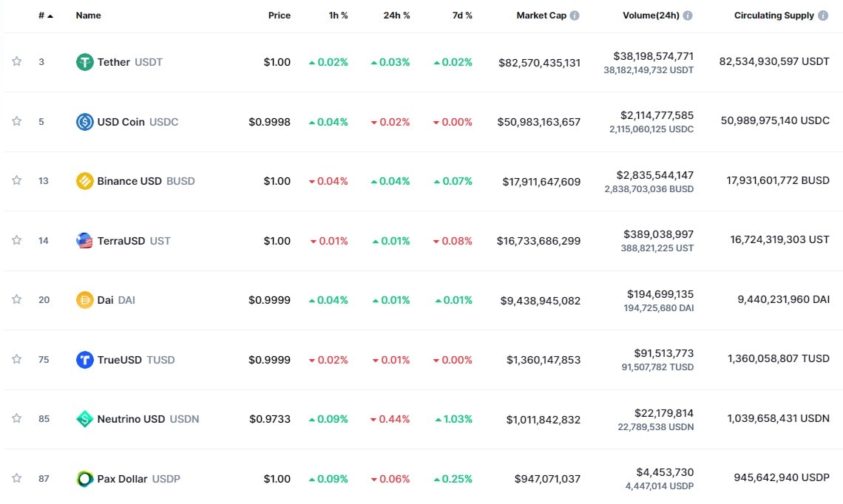Click the Binance USD logo icon
The height and width of the screenshot is (504, 843).
[x=85, y=181]
